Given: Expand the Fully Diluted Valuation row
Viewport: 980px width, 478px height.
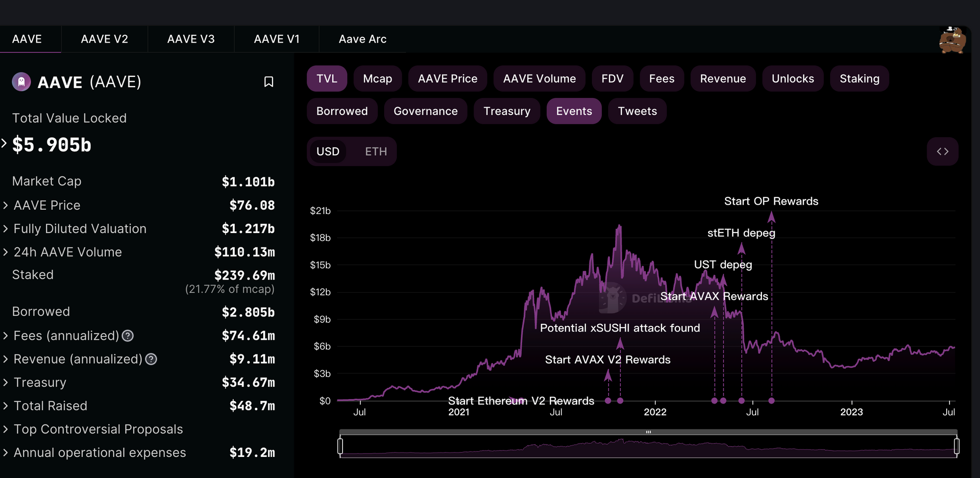Looking at the screenshot, I should coord(5,229).
